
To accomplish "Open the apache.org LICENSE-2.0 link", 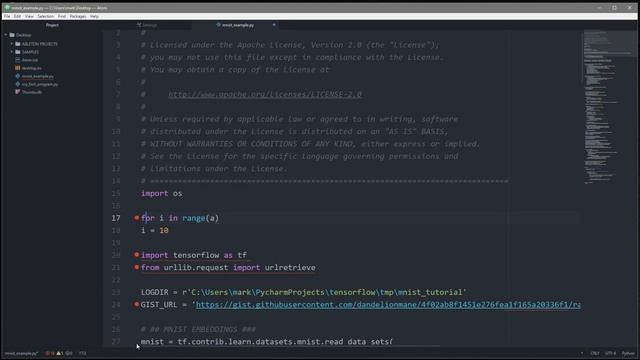I will tap(265, 94).
